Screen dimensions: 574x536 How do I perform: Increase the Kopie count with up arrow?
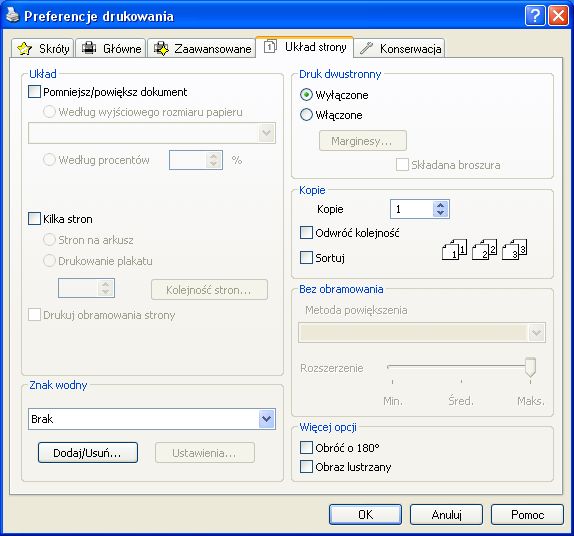(x=441, y=205)
